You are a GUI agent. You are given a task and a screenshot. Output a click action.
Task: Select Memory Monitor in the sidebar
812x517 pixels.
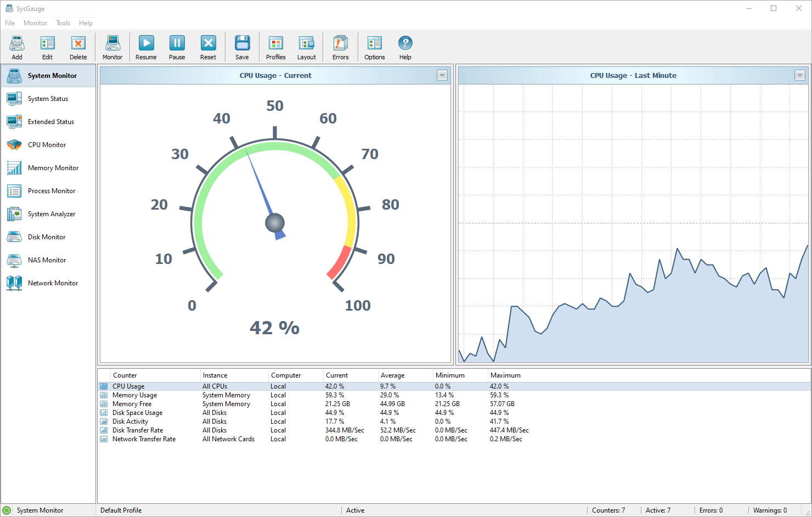tap(53, 168)
